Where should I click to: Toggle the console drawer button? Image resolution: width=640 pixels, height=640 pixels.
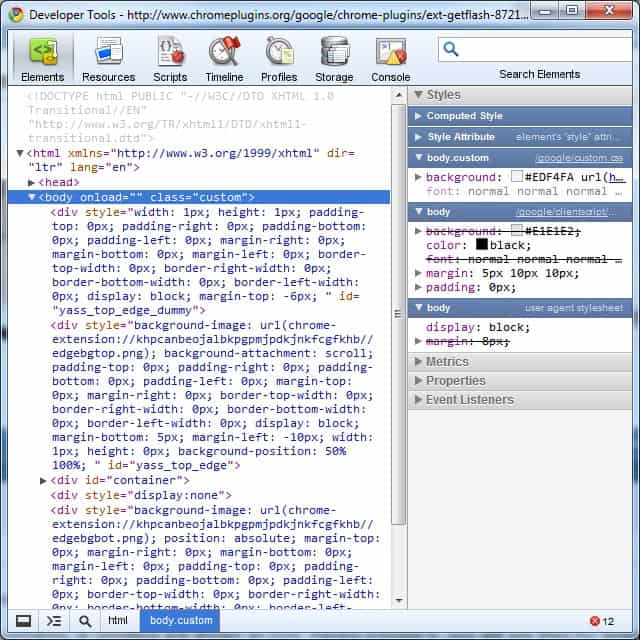pos(54,621)
